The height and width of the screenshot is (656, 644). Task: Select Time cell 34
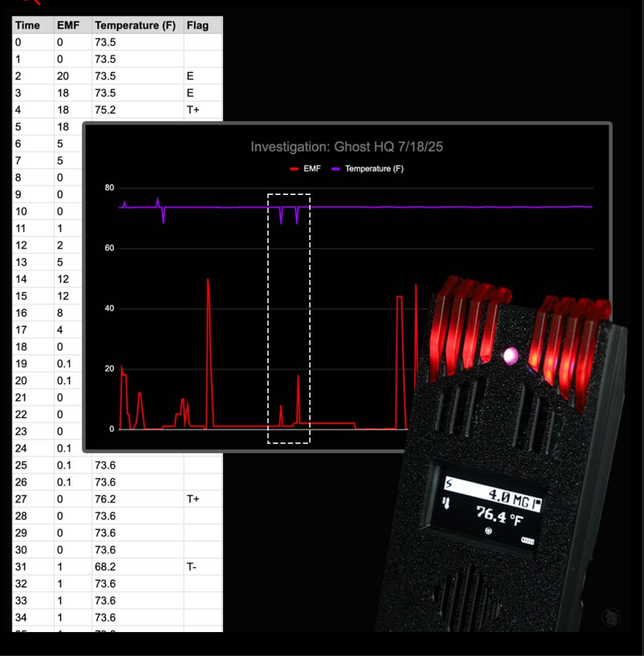click(33, 618)
